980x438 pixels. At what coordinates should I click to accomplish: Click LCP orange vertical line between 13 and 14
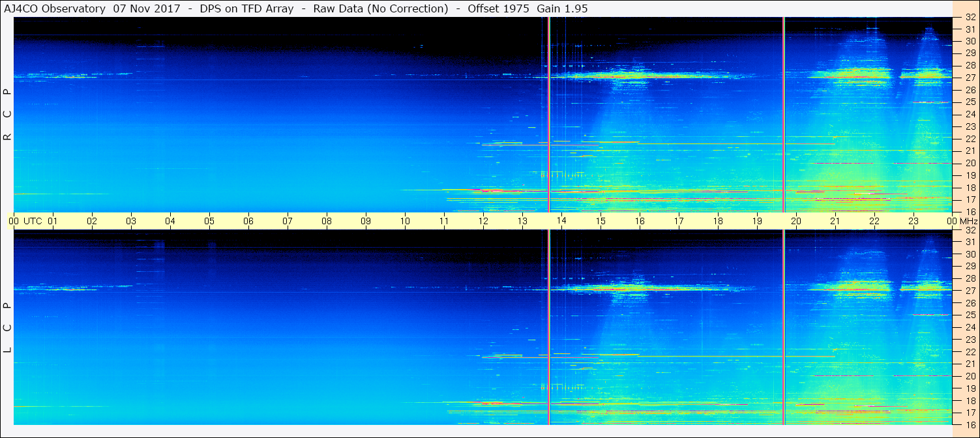pyautogui.click(x=549, y=327)
